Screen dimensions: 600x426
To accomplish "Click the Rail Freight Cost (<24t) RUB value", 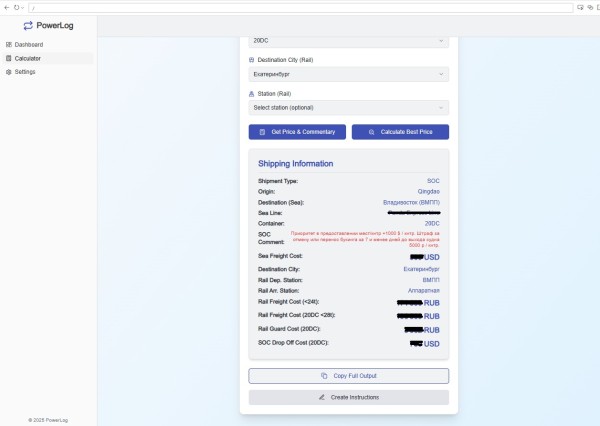I will (x=418, y=303).
